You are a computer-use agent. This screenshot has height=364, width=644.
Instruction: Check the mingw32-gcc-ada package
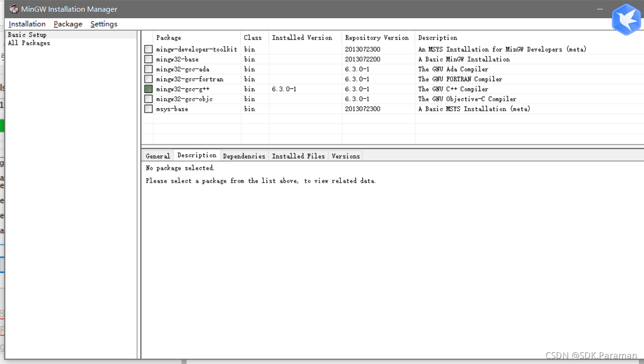tap(148, 69)
